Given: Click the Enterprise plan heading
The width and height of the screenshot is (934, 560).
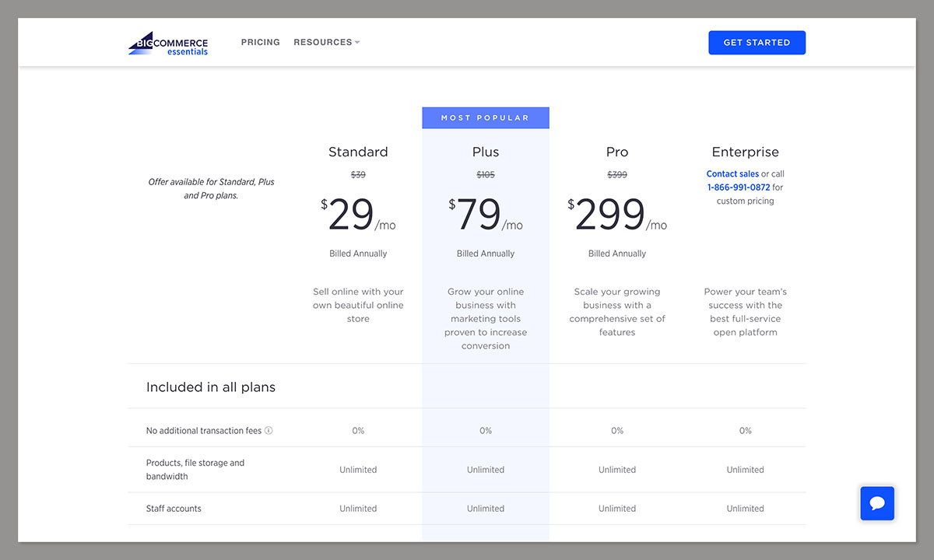Looking at the screenshot, I should click(745, 152).
